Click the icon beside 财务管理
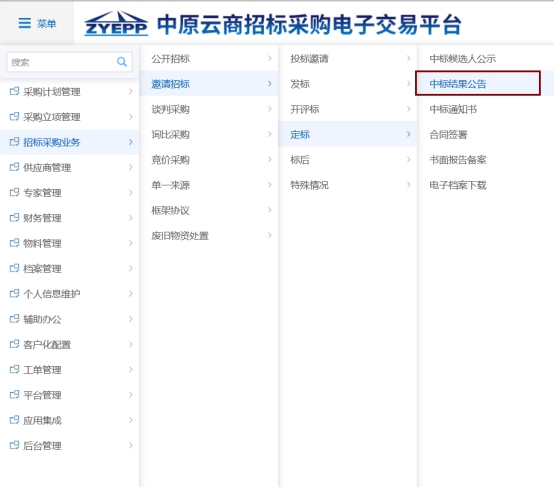 14,217
